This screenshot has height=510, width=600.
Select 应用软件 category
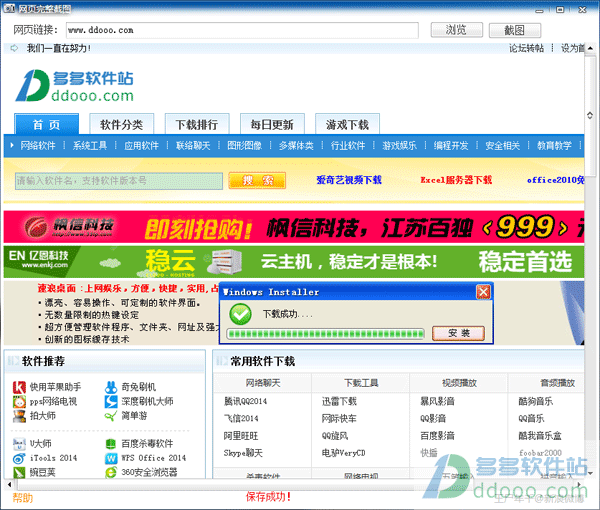pos(142,146)
